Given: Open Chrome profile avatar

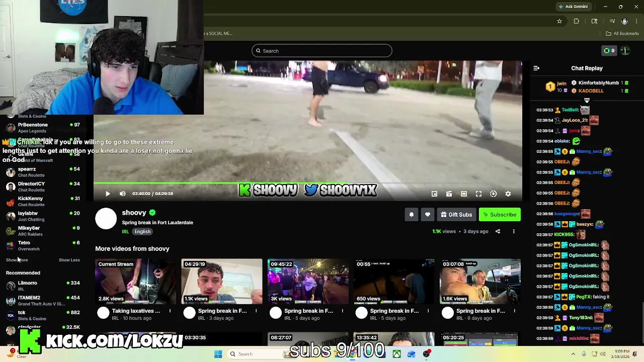Looking at the screenshot, I should 625,21.
